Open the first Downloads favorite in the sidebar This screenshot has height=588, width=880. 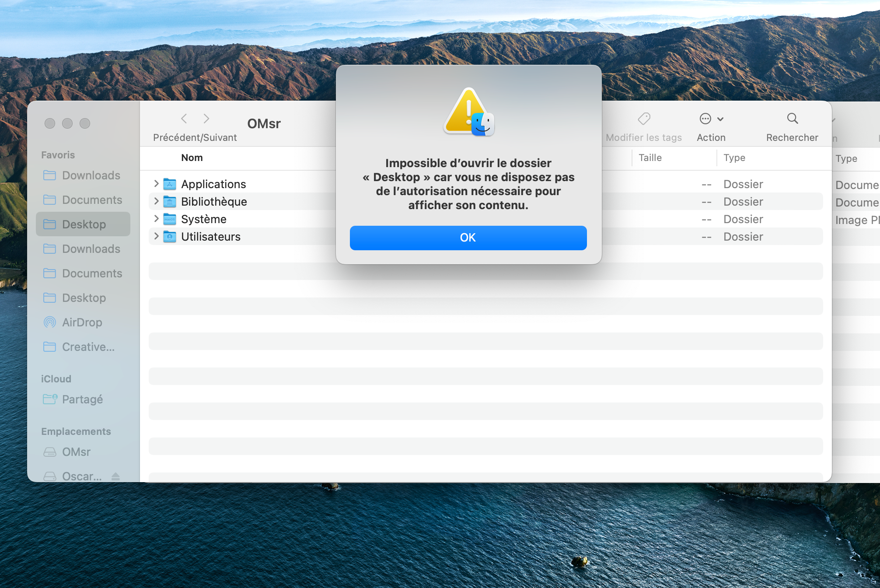(x=91, y=175)
